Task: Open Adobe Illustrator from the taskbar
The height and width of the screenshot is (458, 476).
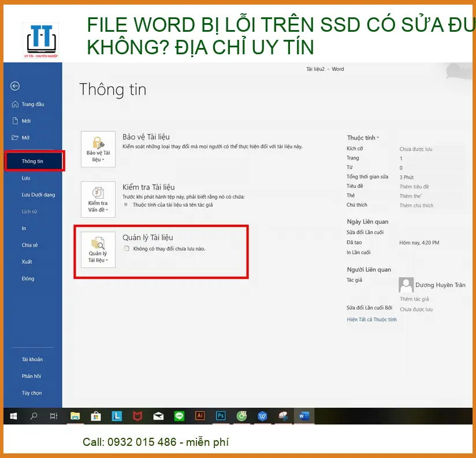Action: 200,415
